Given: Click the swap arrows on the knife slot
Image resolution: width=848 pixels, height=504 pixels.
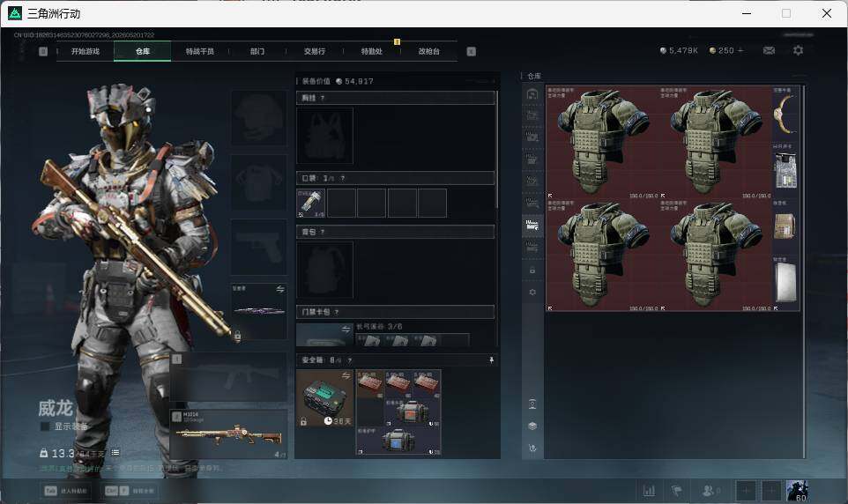Looking at the screenshot, I should 280,289.
